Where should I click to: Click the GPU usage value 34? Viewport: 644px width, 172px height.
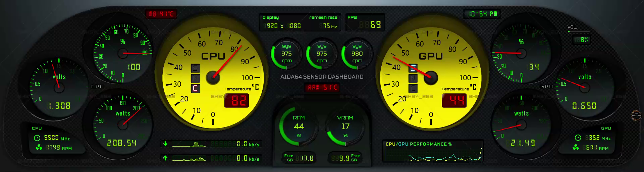(x=534, y=67)
